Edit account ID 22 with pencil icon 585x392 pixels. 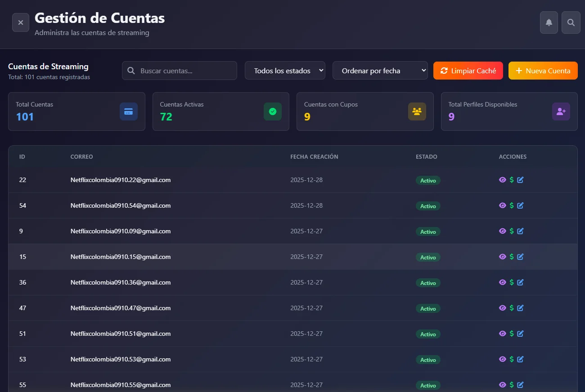pos(521,180)
